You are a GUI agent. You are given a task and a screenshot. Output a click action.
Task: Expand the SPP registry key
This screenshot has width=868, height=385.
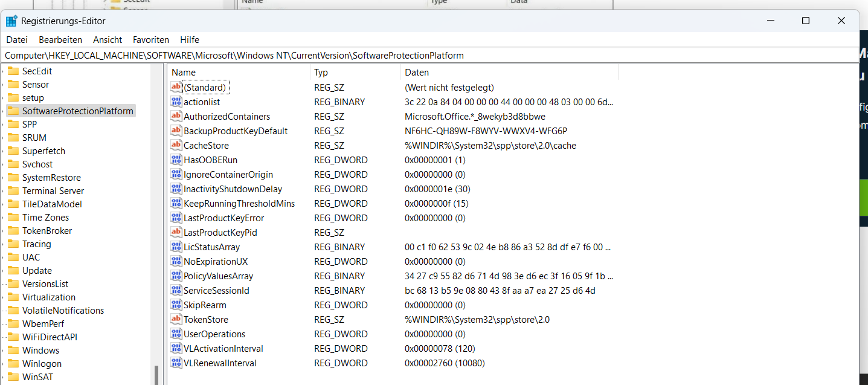(3, 125)
